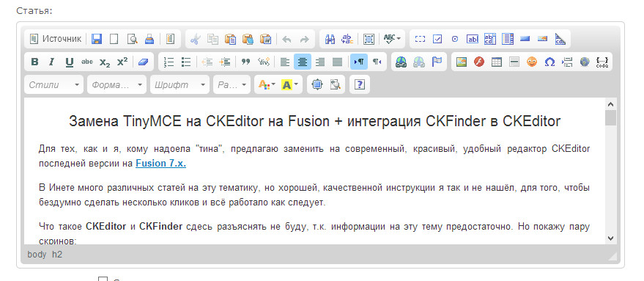Click the Paste clipboard icon

point(230,39)
